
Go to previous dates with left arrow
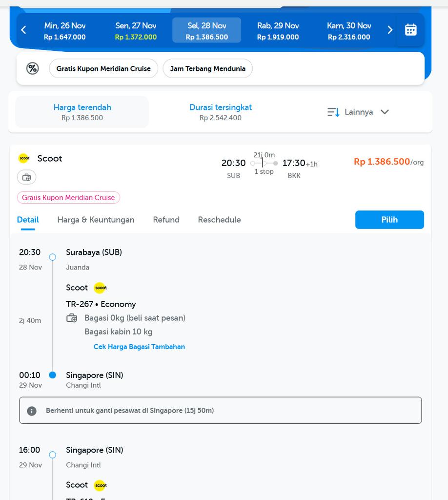pos(23,30)
